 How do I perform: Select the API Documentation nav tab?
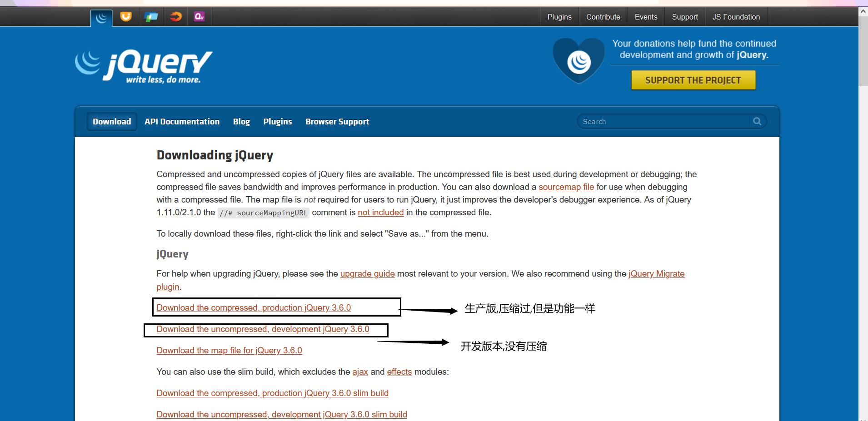coord(182,122)
